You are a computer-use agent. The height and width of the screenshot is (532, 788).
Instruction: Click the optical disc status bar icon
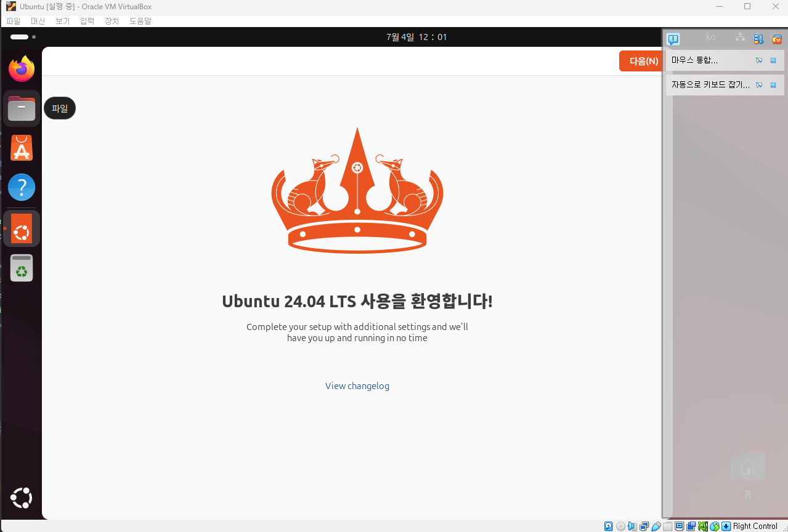point(620,526)
